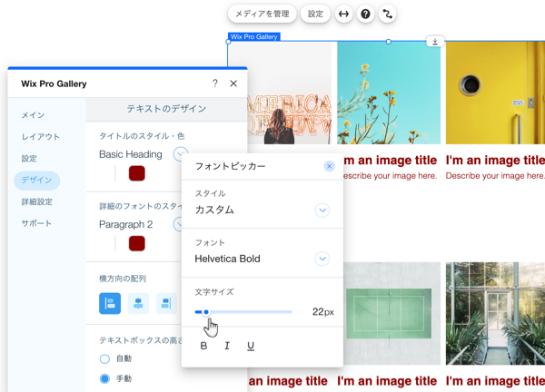Viewport: 545px width, 392px height.
Task: Open Basic Heading style dropdown arrow
Action: 180,154
